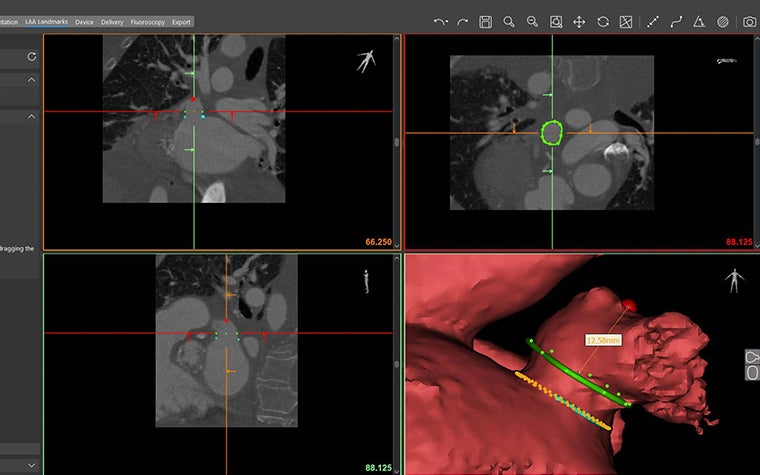Select the zoom in magnifier tool
Screen dimensions: 760x475
[508, 22]
